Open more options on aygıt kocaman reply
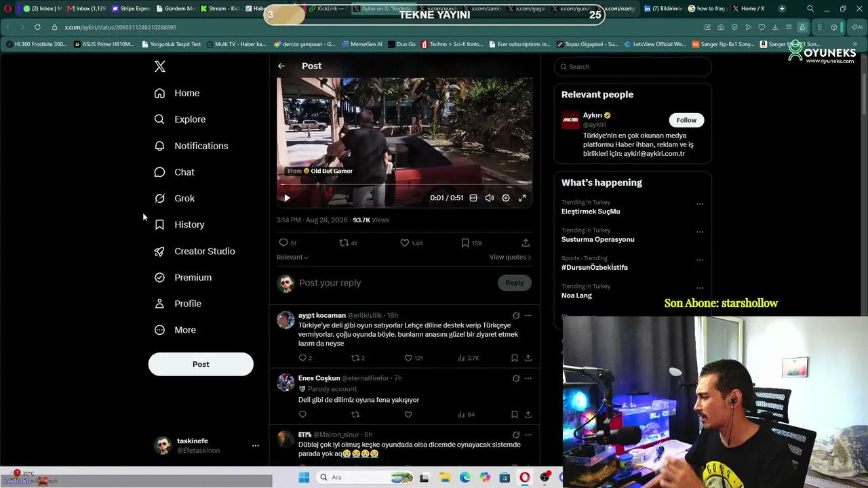 [x=528, y=315]
